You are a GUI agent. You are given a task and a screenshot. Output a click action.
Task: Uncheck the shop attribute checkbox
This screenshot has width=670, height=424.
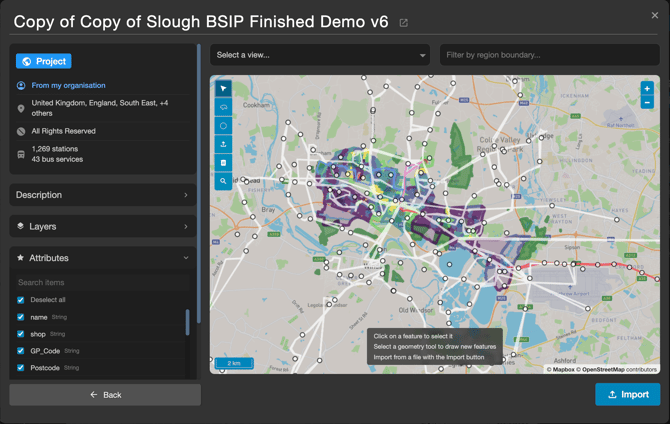tap(21, 334)
